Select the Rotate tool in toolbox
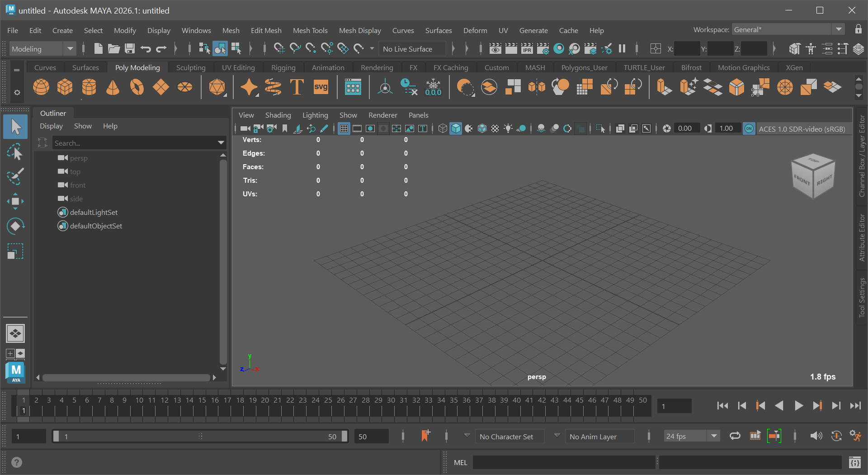This screenshot has height=475, width=868. 15,226
